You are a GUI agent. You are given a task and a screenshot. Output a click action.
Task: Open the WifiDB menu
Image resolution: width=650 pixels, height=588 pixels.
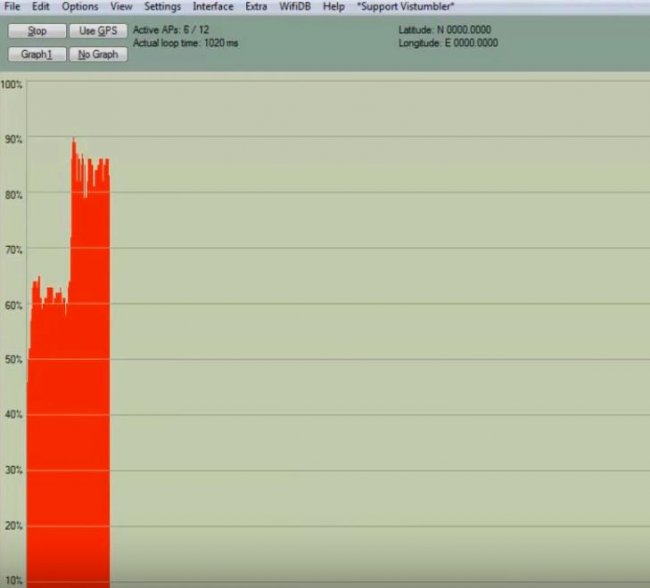click(295, 7)
